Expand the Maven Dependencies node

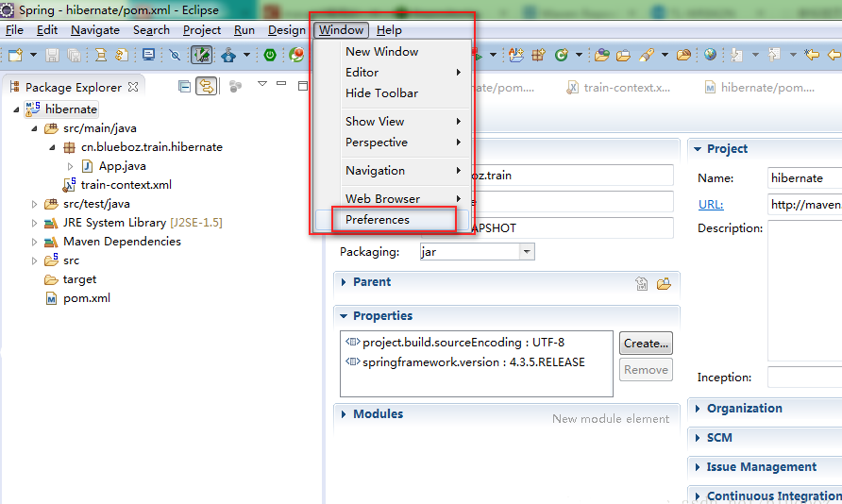coord(34,242)
